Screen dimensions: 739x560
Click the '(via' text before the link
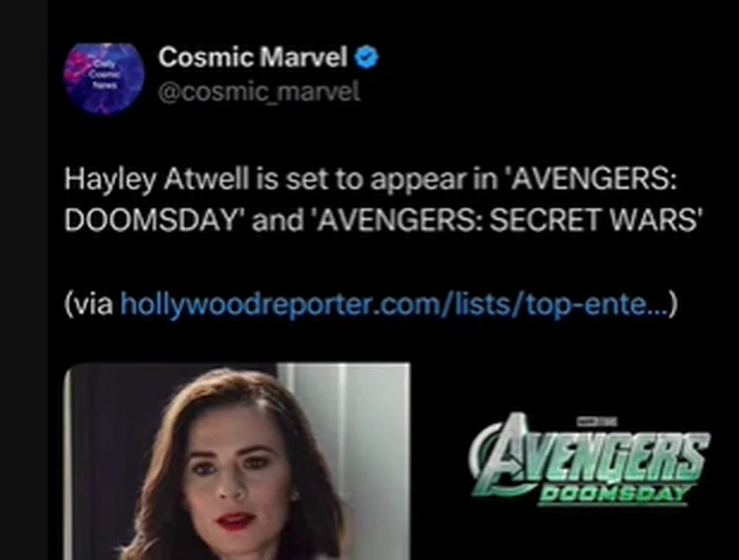[89, 304]
